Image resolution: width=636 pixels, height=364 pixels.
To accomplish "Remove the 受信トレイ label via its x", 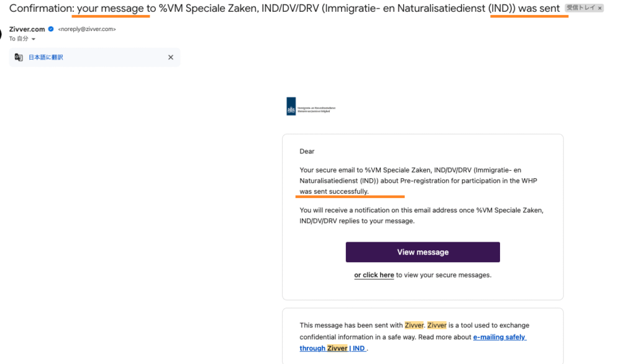I will pyautogui.click(x=600, y=8).
